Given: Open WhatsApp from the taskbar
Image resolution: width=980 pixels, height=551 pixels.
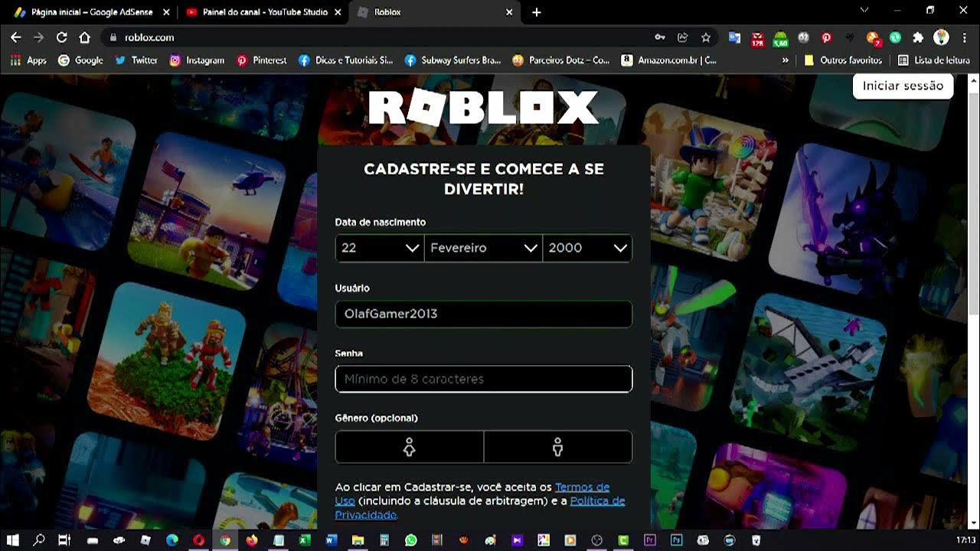Looking at the screenshot, I should pyautogui.click(x=411, y=540).
